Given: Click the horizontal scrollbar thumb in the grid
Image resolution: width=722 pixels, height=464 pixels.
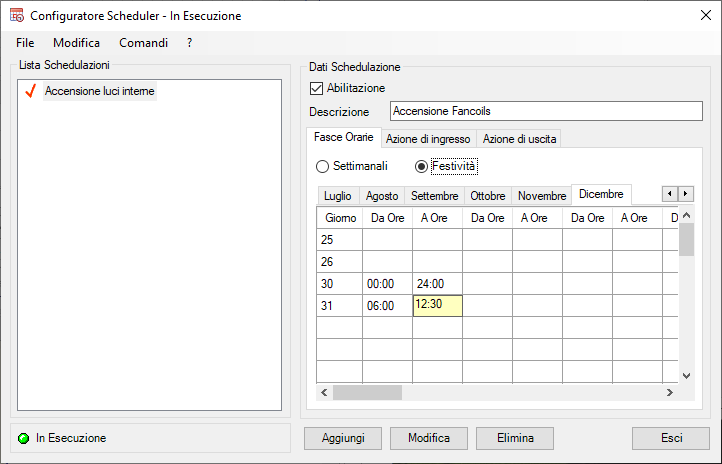Looking at the screenshot, I should 380,393.
